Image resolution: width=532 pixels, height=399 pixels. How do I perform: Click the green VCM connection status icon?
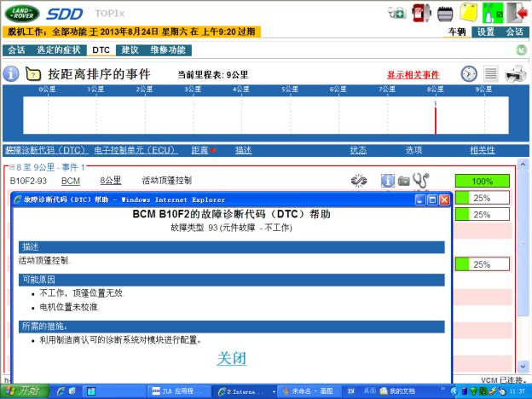(x=493, y=13)
